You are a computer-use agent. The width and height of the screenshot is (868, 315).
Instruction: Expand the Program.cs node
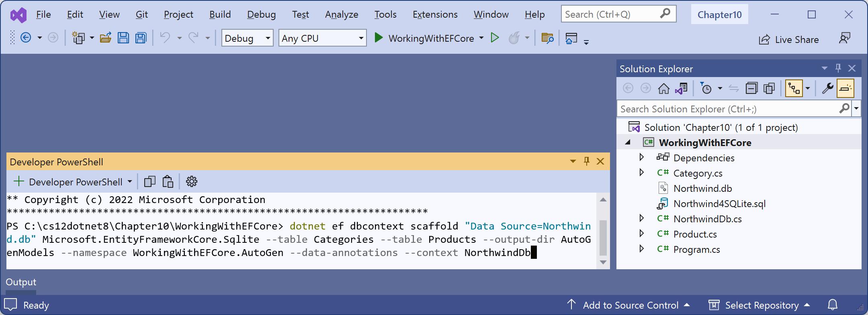pyautogui.click(x=641, y=248)
